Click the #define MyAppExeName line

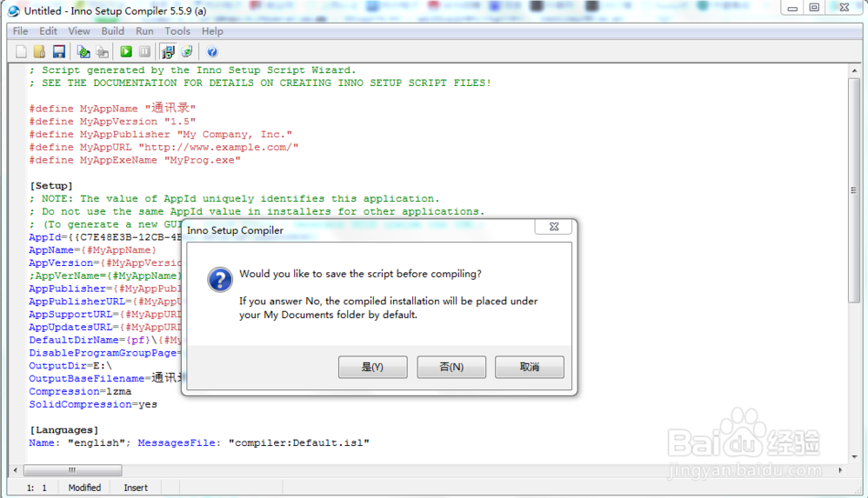pyautogui.click(x=135, y=161)
